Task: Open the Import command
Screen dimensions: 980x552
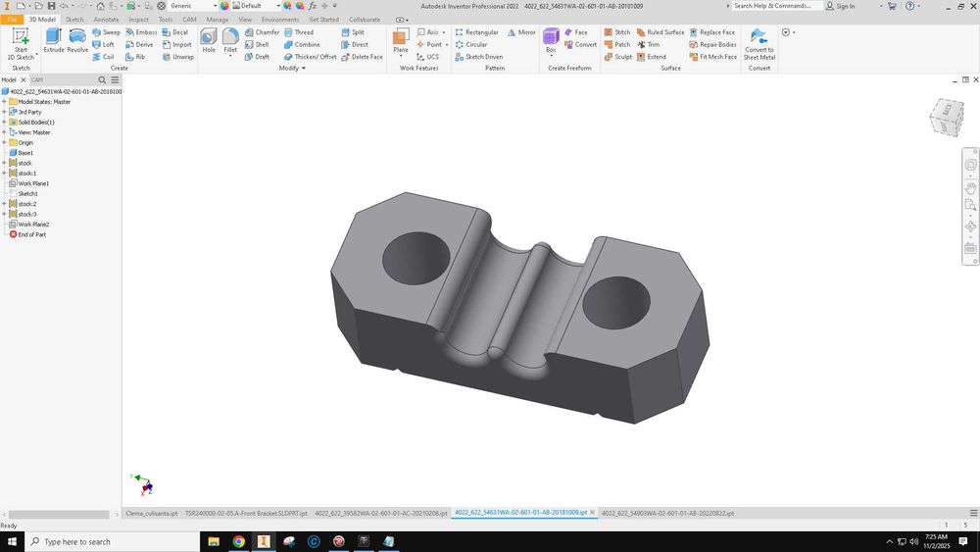Action: [176, 44]
